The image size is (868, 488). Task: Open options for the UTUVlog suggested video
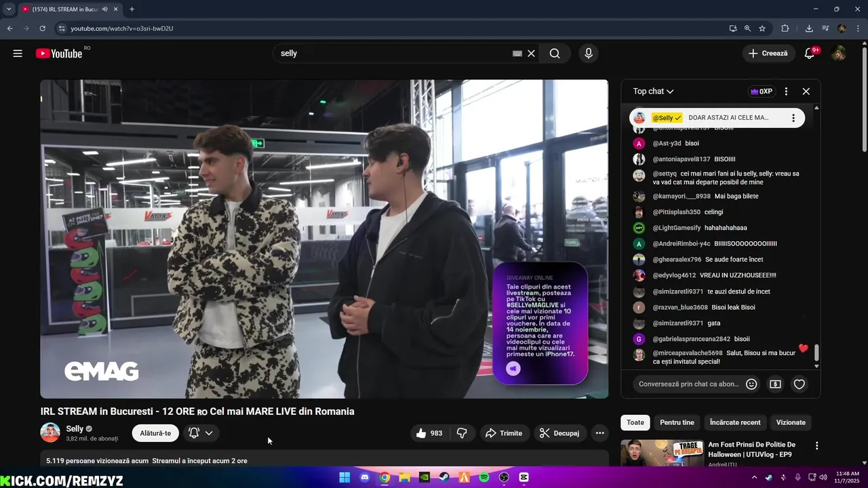point(816,446)
